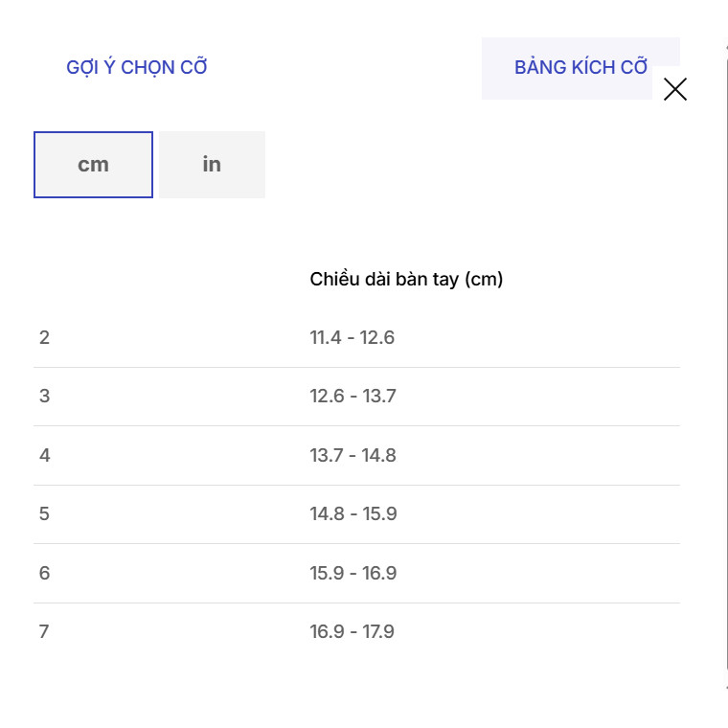
Task: Select size 4 row label
Action: tap(45, 455)
